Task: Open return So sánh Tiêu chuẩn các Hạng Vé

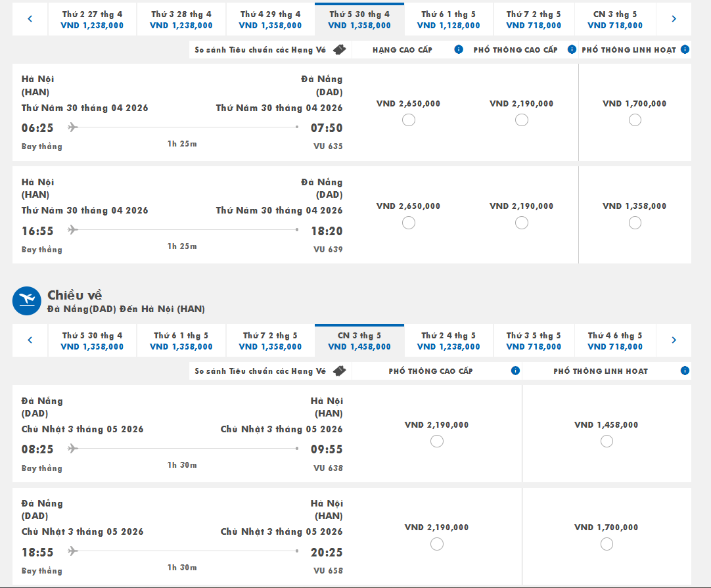Action: [260, 371]
